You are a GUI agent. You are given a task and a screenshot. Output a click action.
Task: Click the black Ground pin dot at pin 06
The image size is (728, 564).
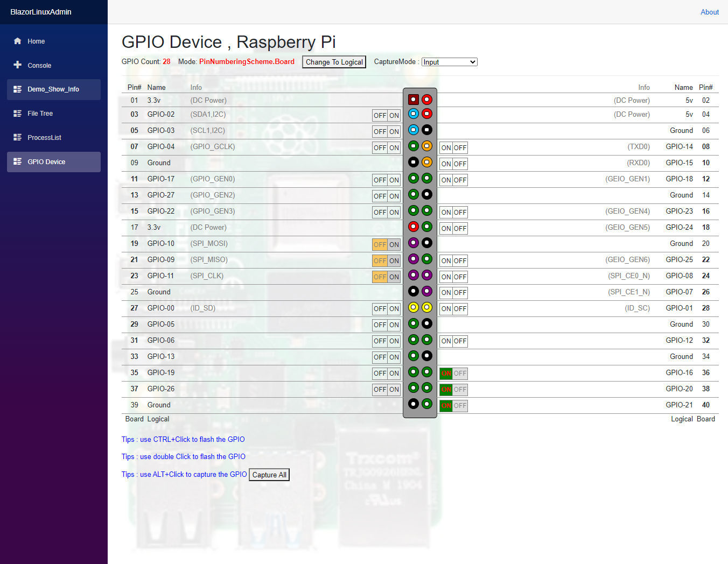point(426,130)
